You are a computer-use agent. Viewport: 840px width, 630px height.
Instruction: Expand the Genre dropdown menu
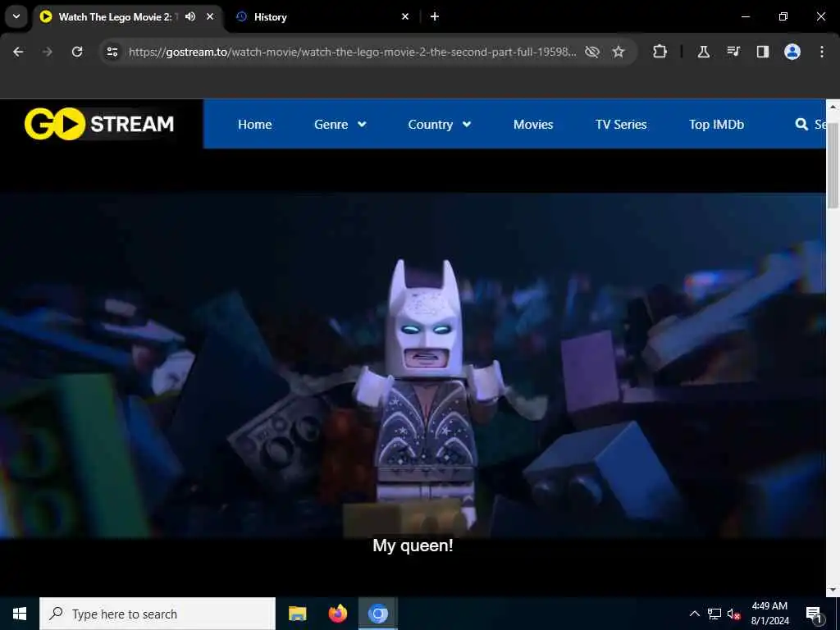340,125
